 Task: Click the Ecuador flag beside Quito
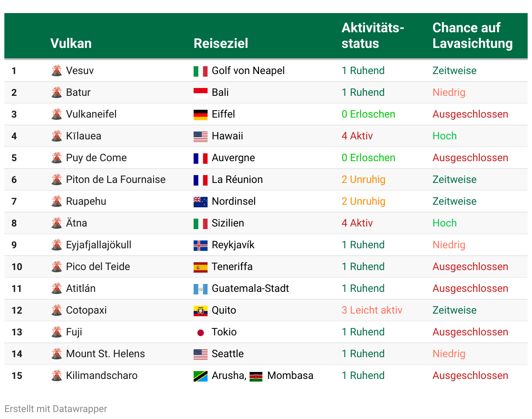pyautogui.click(x=201, y=311)
